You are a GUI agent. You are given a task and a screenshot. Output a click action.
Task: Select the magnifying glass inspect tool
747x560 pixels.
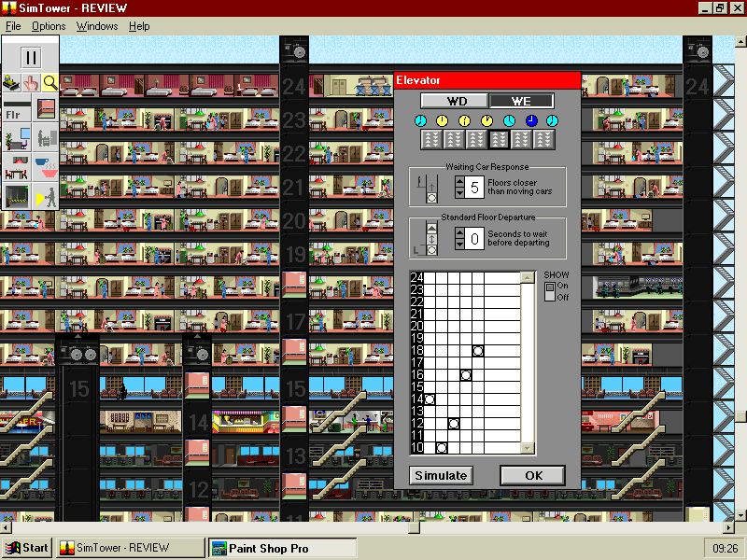[x=50, y=83]
